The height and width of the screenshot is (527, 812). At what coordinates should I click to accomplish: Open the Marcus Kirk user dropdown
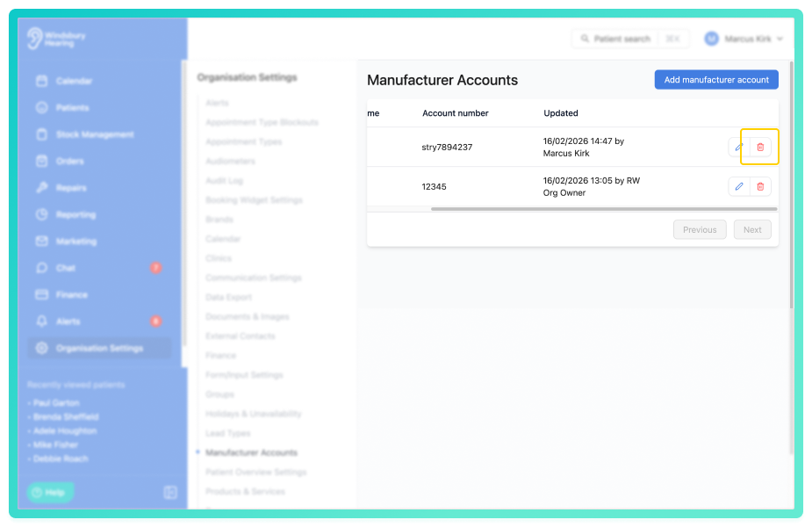pyautogui.click(x=744, y=39)
